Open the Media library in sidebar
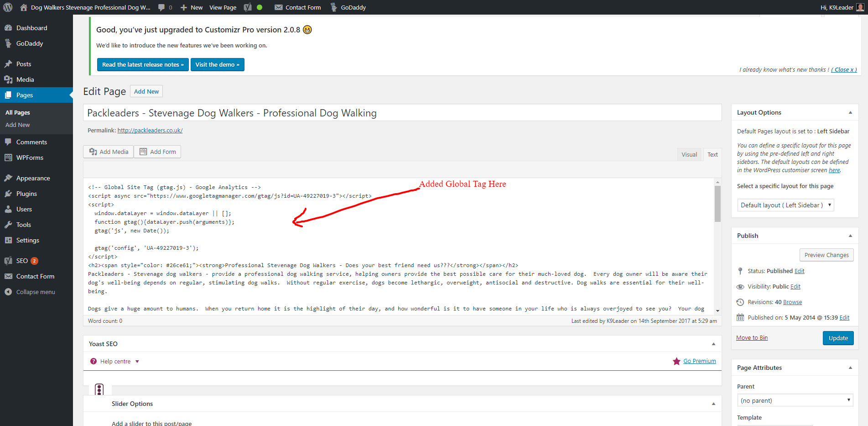This screenshot has height=426, width=868. (x=25, y=79)
